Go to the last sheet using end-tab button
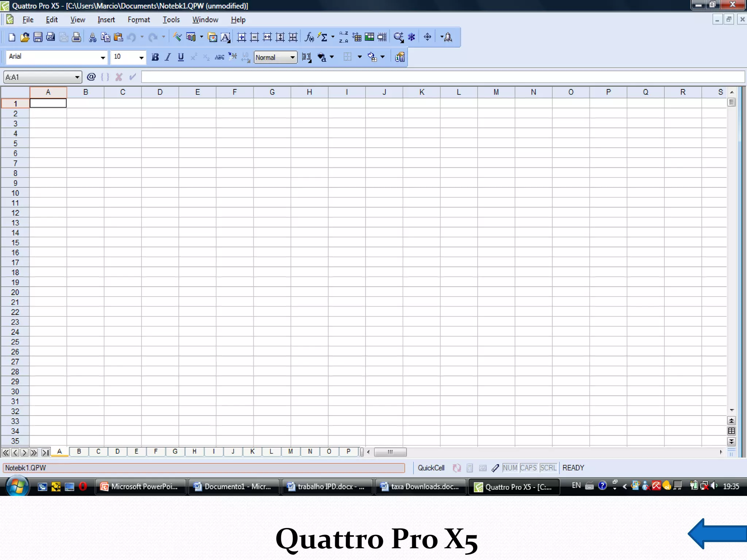This screenshot has width=747, height=560. pyautogui.click(x=45, y=452)
